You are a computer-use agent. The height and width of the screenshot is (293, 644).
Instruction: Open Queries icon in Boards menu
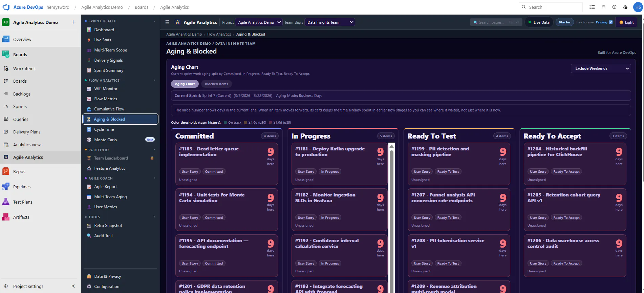coord(6,119)
